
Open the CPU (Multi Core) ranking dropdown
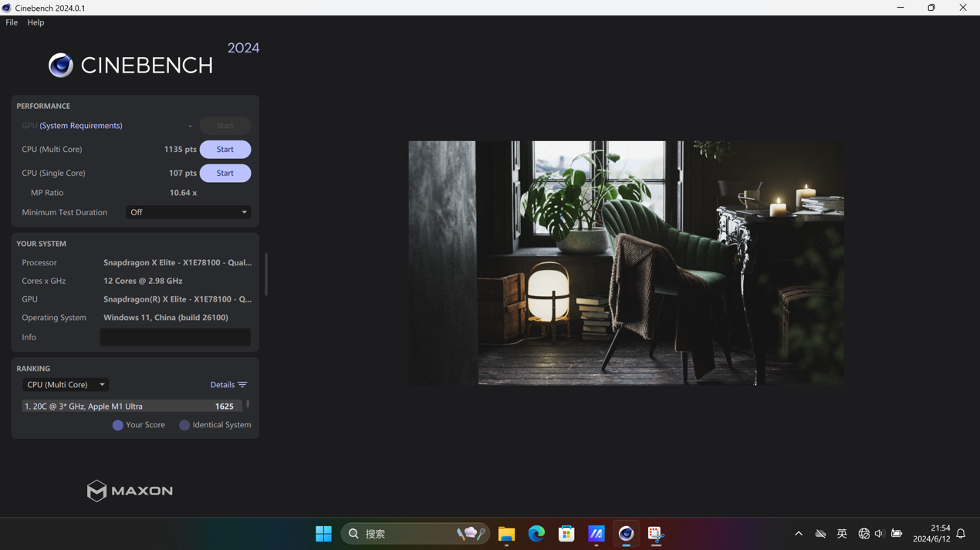pyautogui.click(x=65, y=384)
